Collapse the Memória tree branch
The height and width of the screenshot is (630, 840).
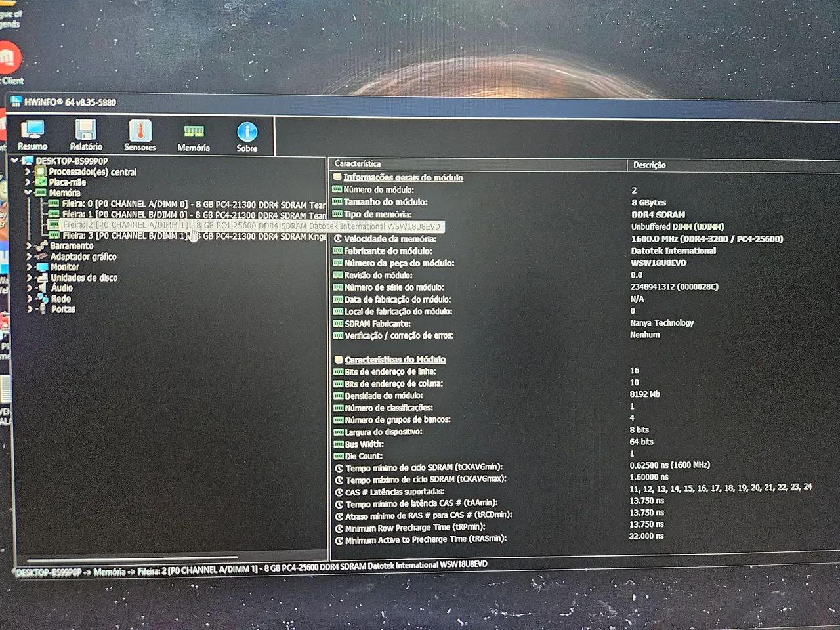27,192
